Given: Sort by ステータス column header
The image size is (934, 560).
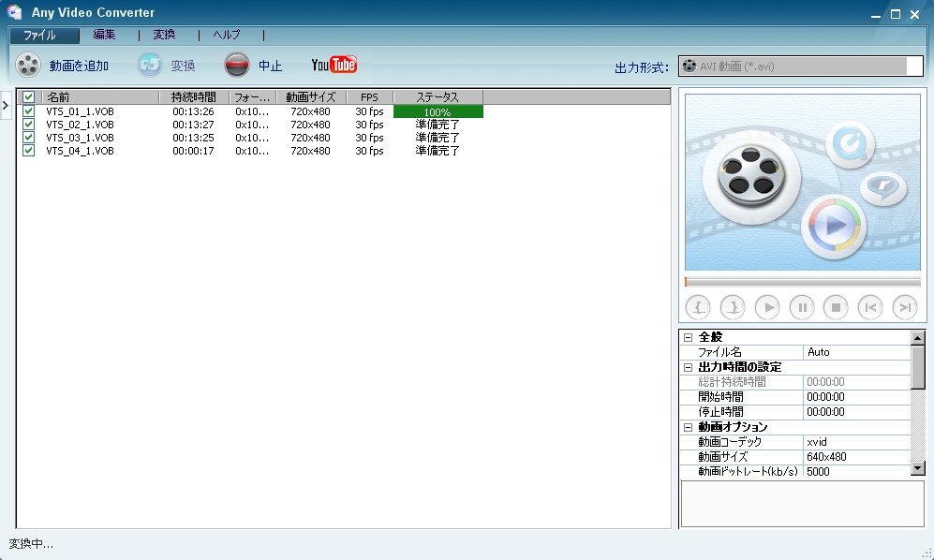Looking at the screenshot, I should tap(437, 97).
